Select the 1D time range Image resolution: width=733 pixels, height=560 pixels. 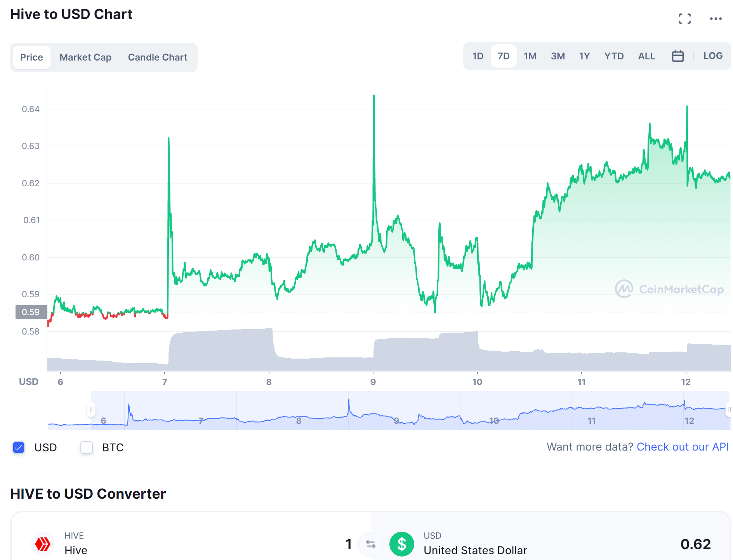pyautogui.click(x=478, y=56)
